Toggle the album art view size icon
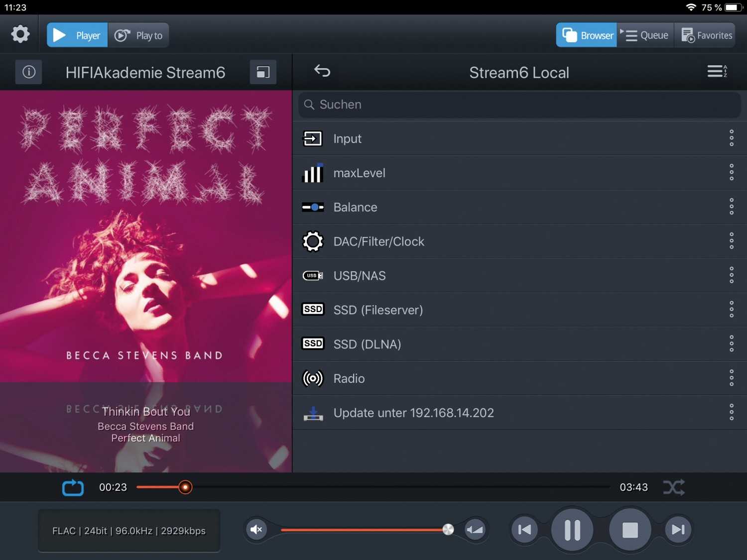Viewport: 747px width, 560px height. 263,72
